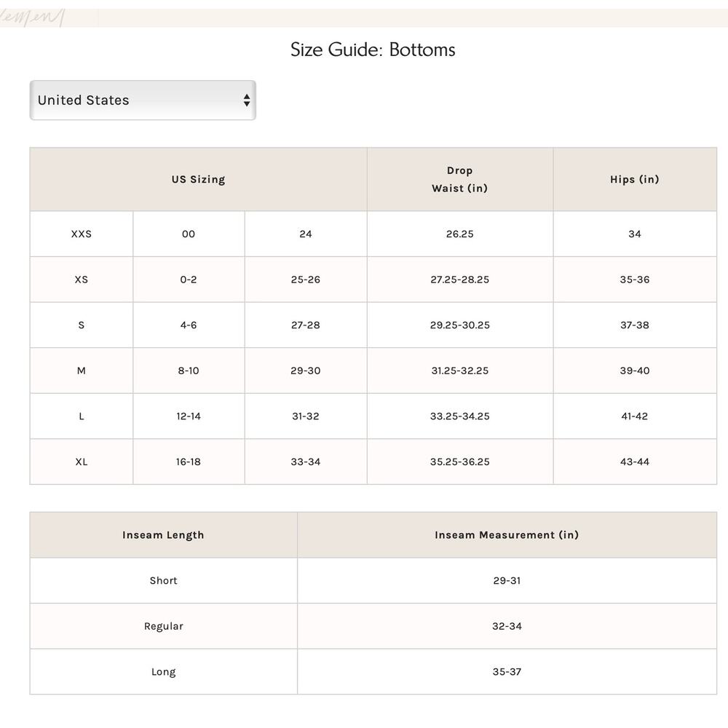Click the Hips (in) column header

click(634, 179)
